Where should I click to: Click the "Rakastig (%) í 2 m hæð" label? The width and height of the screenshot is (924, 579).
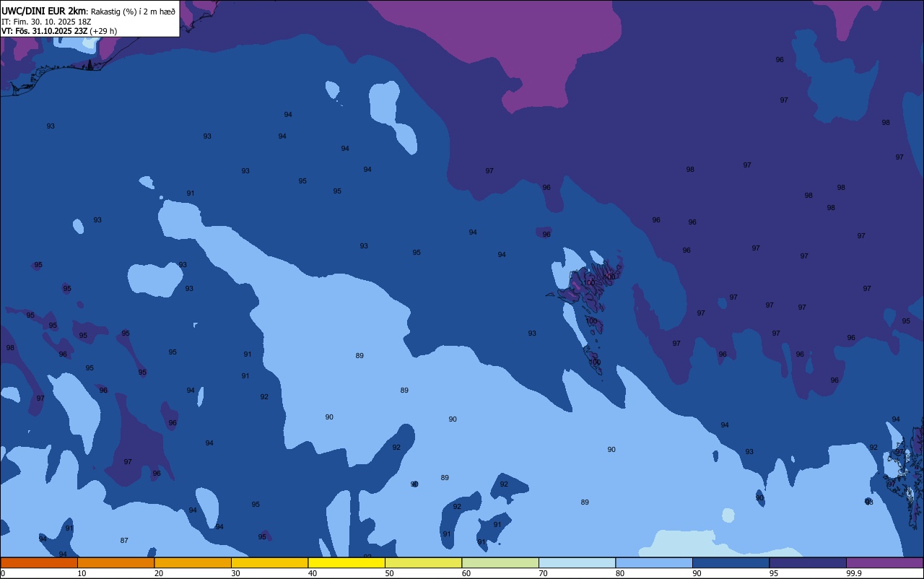point(133,12)
